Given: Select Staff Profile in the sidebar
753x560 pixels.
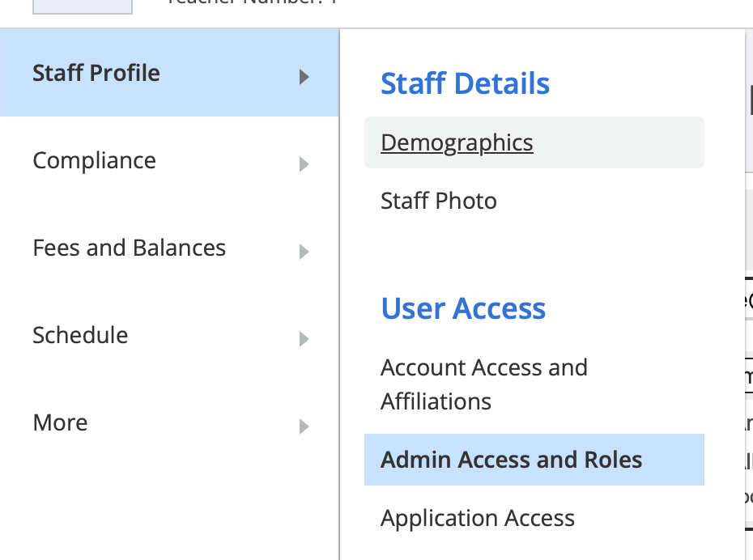Looking at the screenshot, I should pos(96,73).
